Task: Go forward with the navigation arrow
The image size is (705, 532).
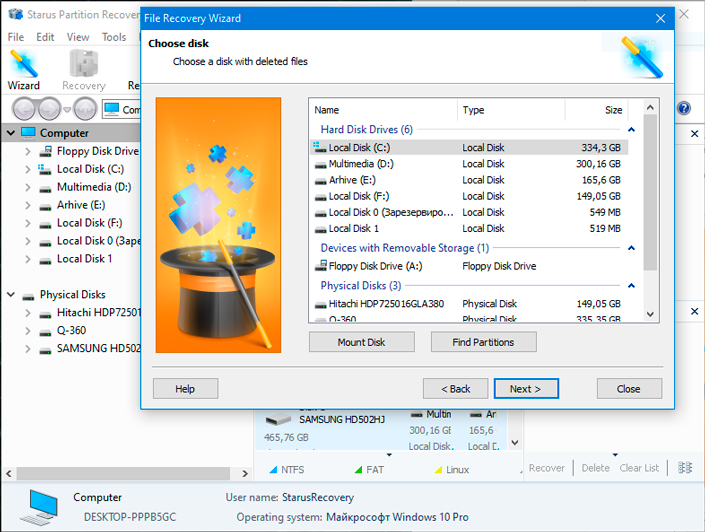Action: pos(49,109)
